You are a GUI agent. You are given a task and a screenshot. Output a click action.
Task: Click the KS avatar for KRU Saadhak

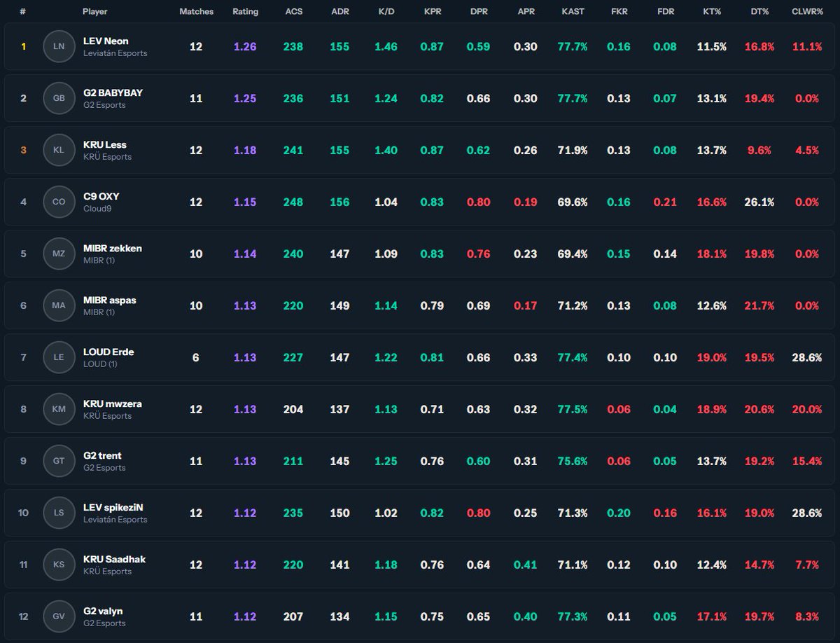[x=59, y=565]
